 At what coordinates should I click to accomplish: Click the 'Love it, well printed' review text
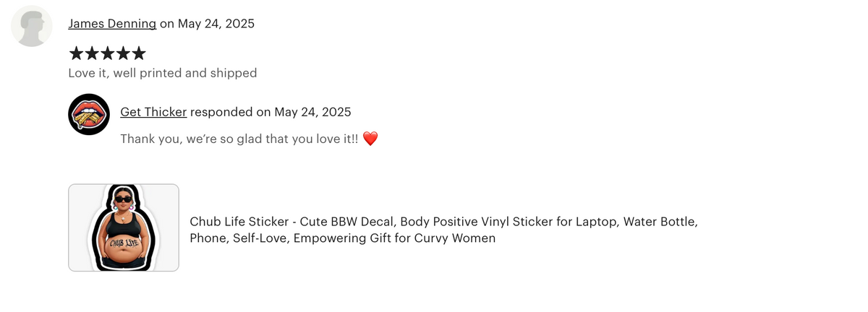tap(163, 73)
